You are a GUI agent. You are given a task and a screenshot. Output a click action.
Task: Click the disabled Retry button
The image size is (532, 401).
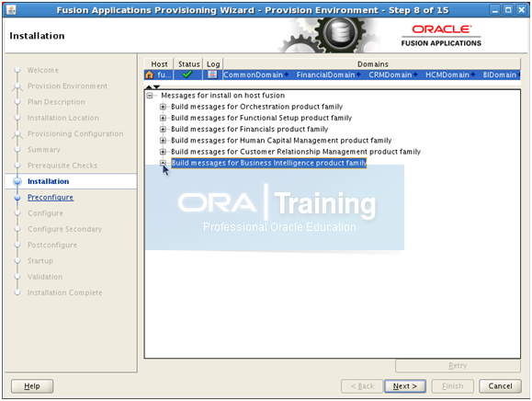(458, 366)
